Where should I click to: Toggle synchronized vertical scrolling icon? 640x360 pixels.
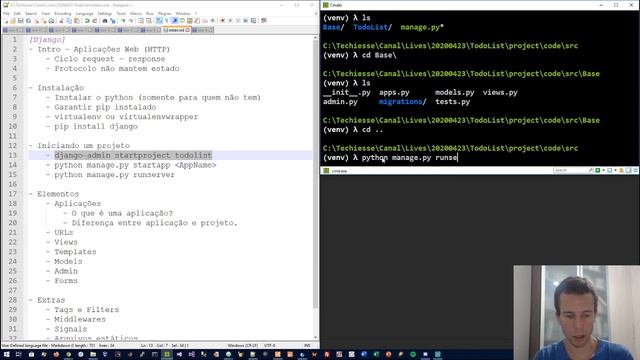coord(141,20)
